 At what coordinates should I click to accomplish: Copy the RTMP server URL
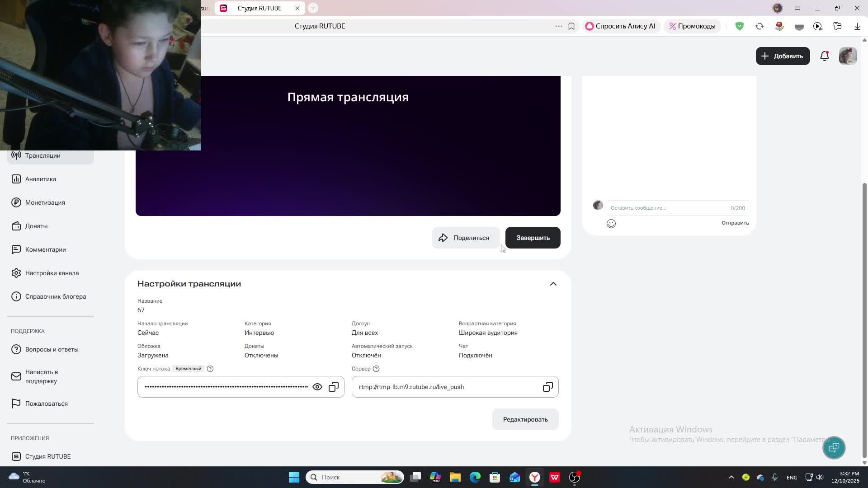tap(547, 387)
